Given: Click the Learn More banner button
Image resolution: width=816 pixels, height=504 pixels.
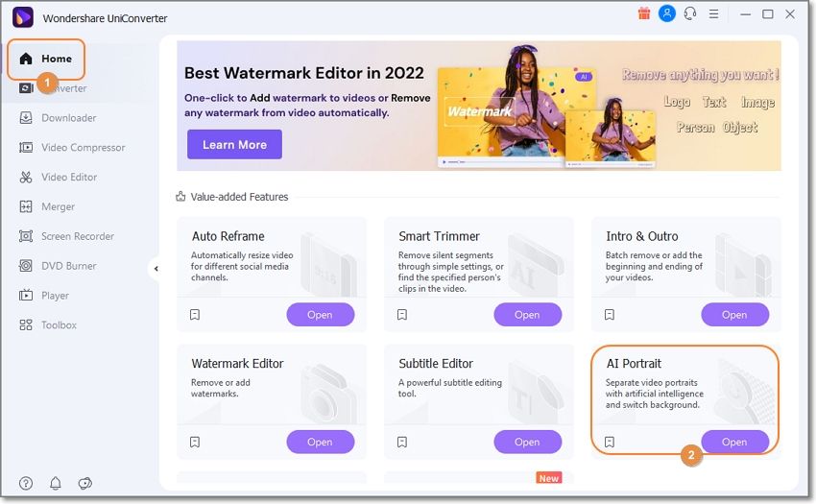Looking at the screenshot, I should [x=234, y=144].
